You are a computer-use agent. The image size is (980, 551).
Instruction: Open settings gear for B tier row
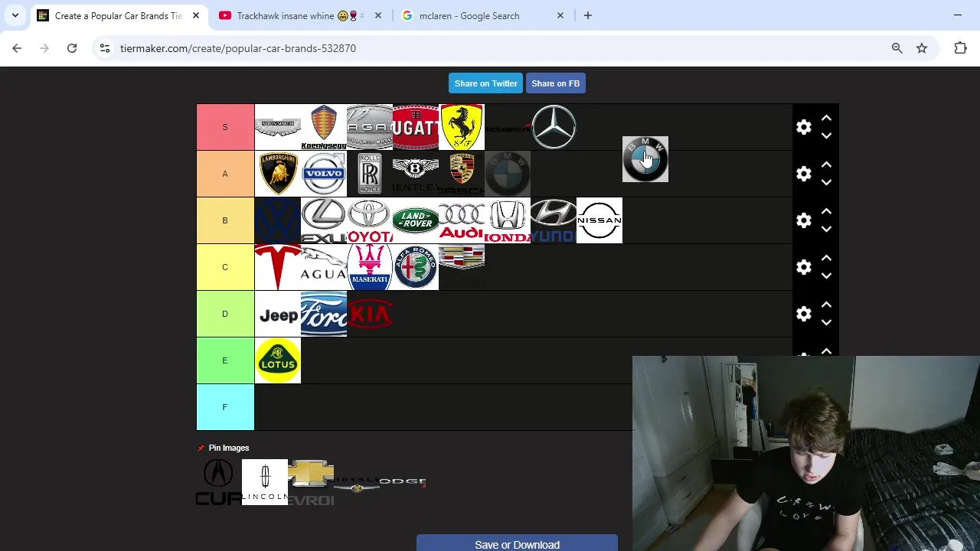pos(803,220)
